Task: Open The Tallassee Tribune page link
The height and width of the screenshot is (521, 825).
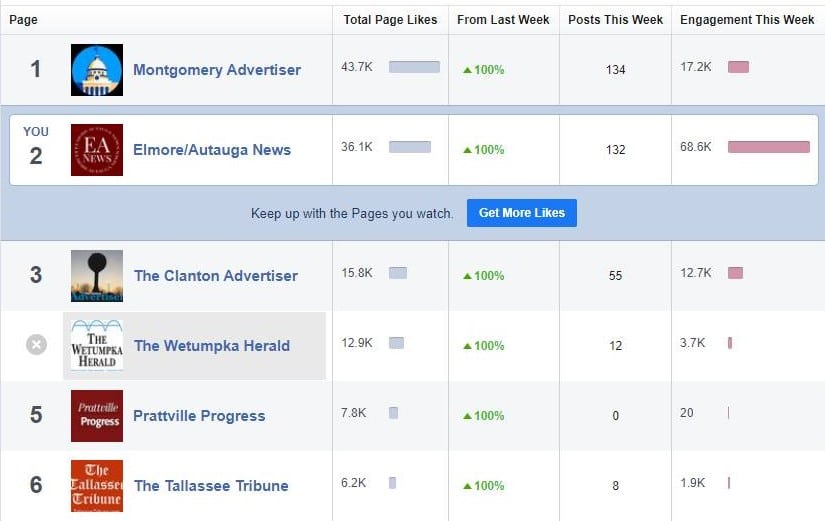Action: (211, 486)
